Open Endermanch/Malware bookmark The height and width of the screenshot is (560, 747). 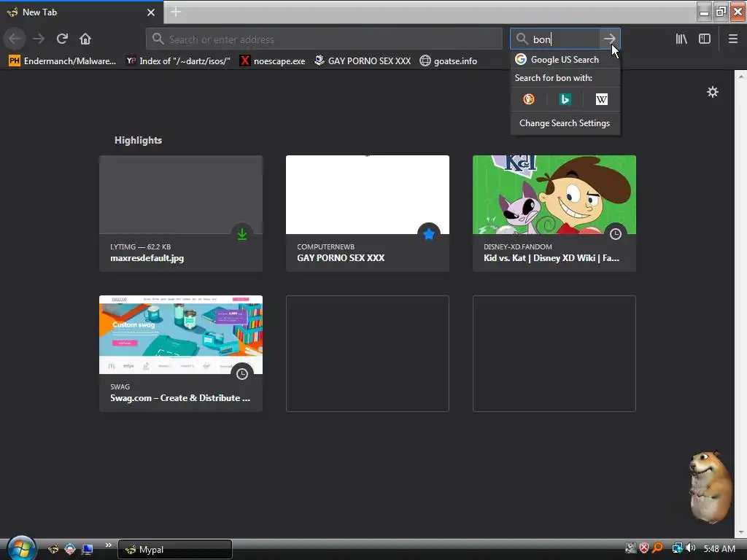coord(63,61)
